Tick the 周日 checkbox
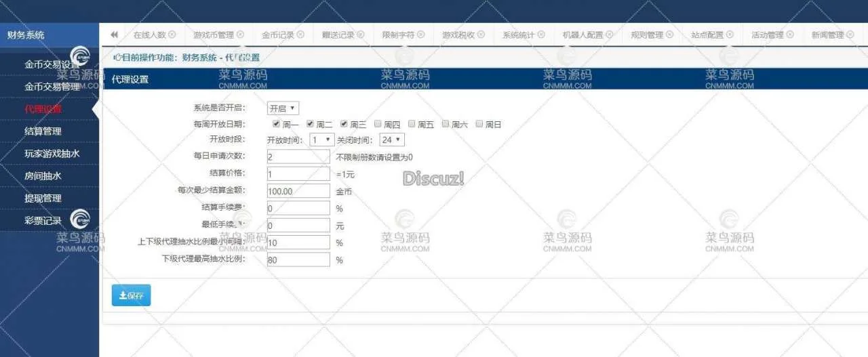This screenshot has width=868, height=357. (479, 124)
